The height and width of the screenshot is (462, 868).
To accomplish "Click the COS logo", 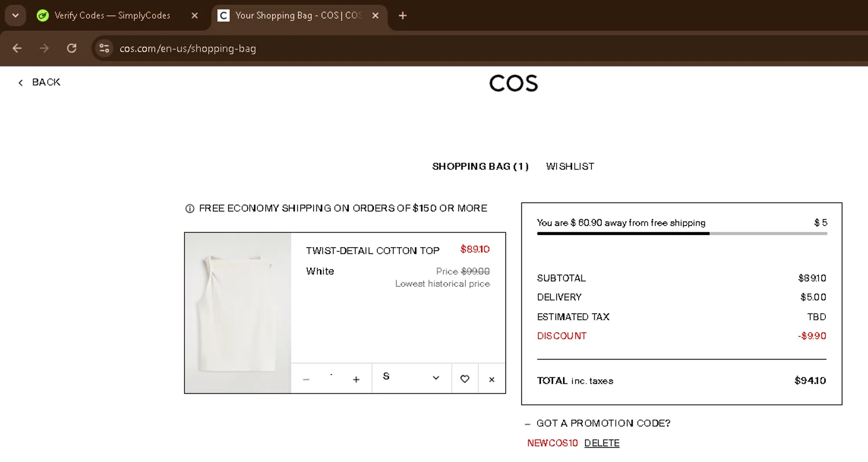I will click(514, 83).
